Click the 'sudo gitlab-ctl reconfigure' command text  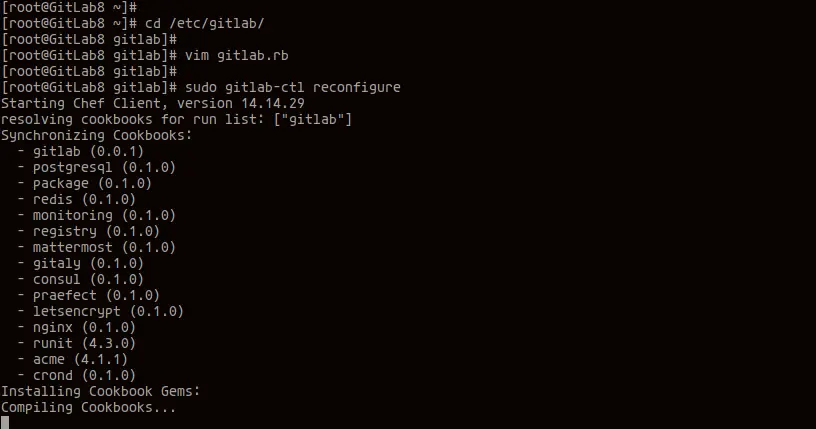click(x=292, y=87)
